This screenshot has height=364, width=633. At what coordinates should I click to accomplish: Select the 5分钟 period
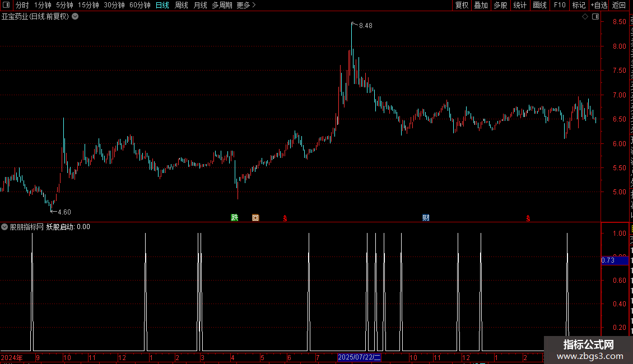(x=64, y=5)
